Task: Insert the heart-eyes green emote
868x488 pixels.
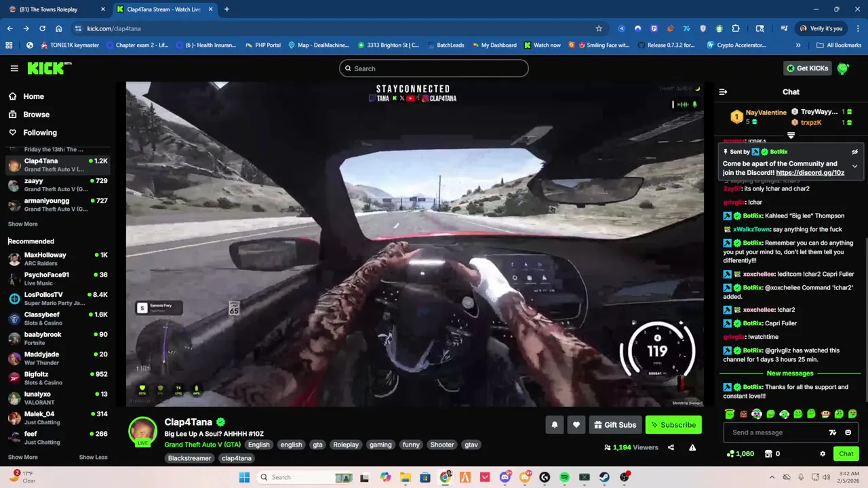Action: [852, 414]
